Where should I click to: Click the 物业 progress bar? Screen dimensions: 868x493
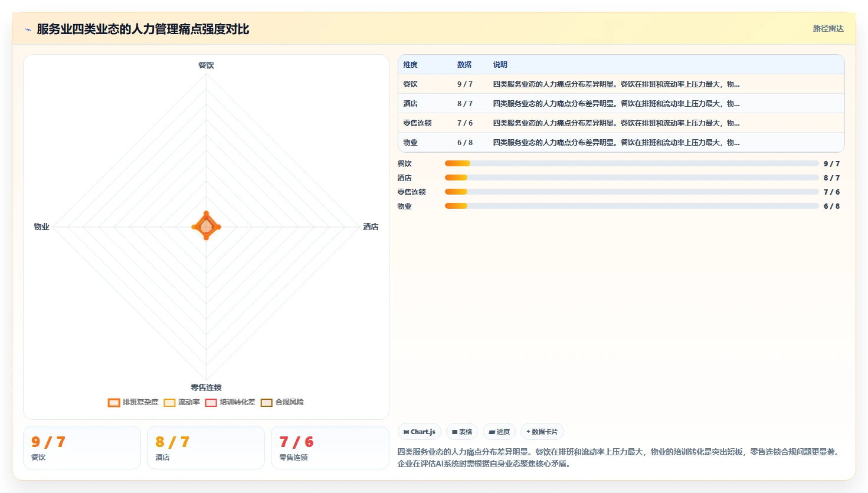(632, 206)
